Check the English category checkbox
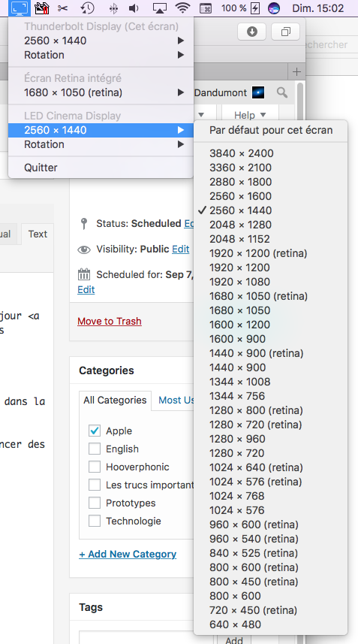 [x=95, y=449]
